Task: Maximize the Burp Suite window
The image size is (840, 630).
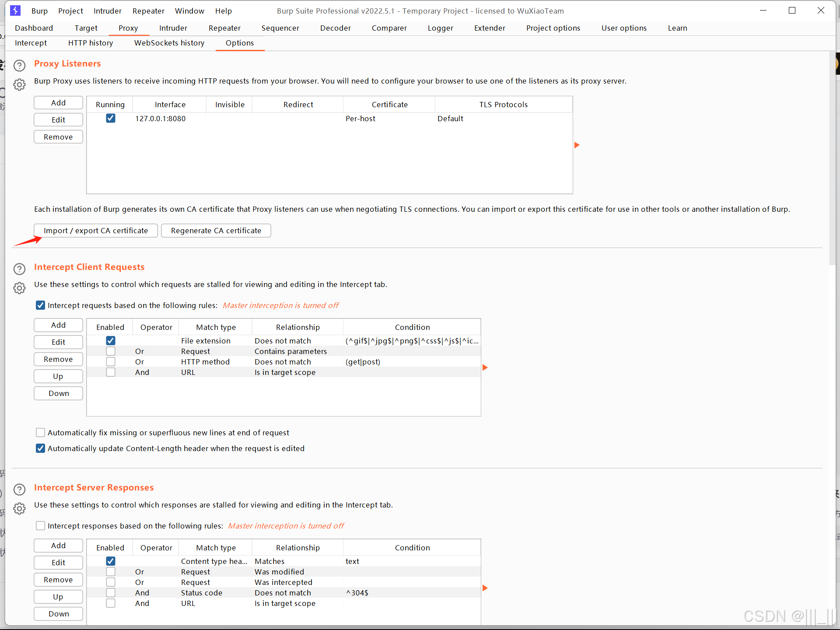Action: (792, 10)
